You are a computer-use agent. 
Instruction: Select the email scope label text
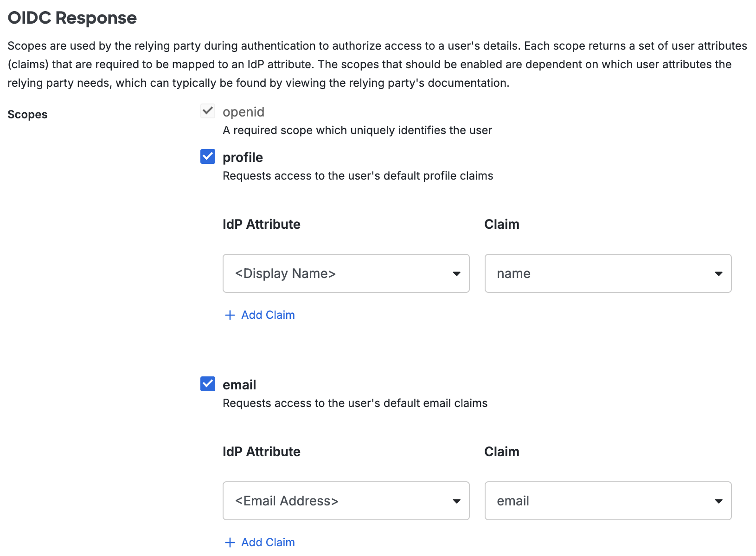[239, 384]
